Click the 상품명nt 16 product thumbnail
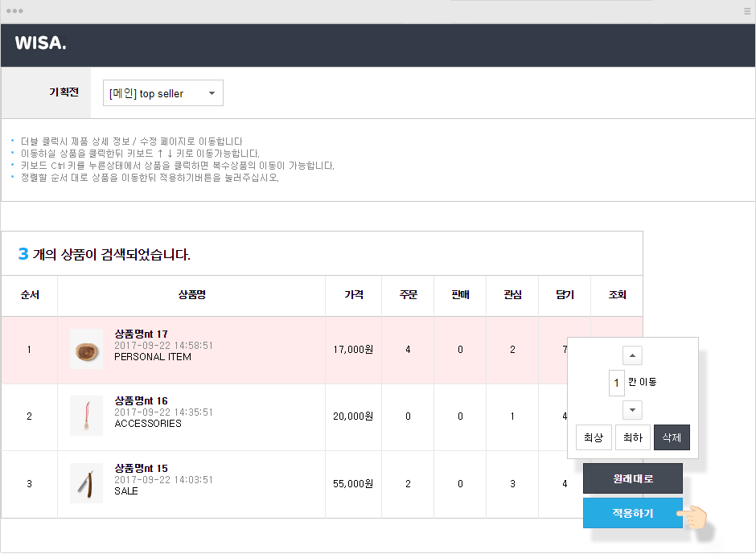This screenshot has width=756, height=558. click(x=86, y=416)
